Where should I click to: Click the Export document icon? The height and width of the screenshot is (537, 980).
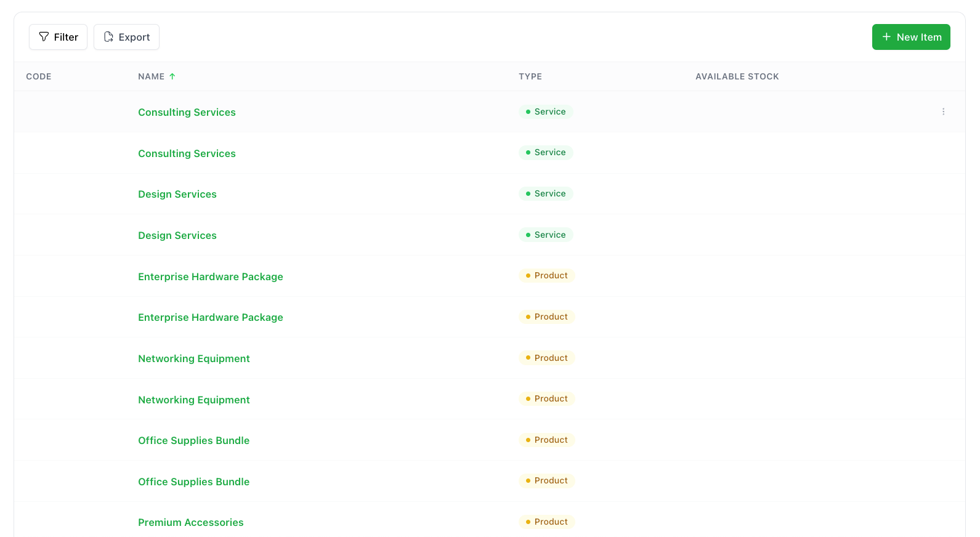(108, 37)
